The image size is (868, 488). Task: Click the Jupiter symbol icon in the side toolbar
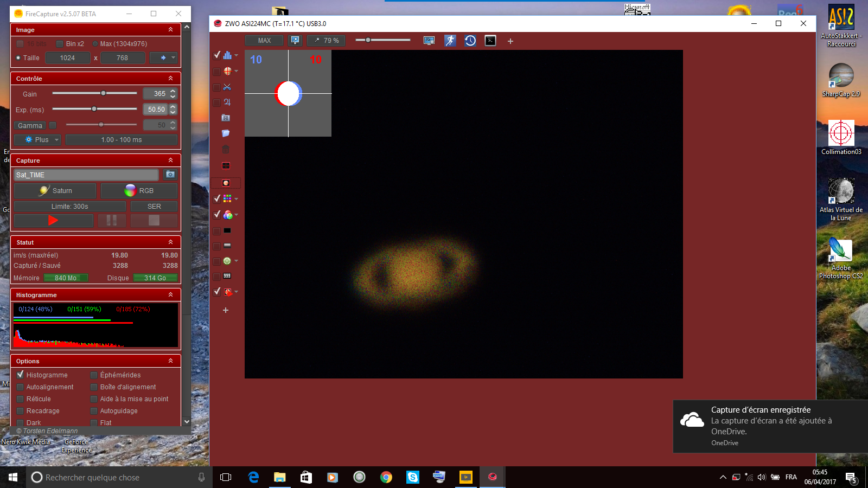click(227, 102)
